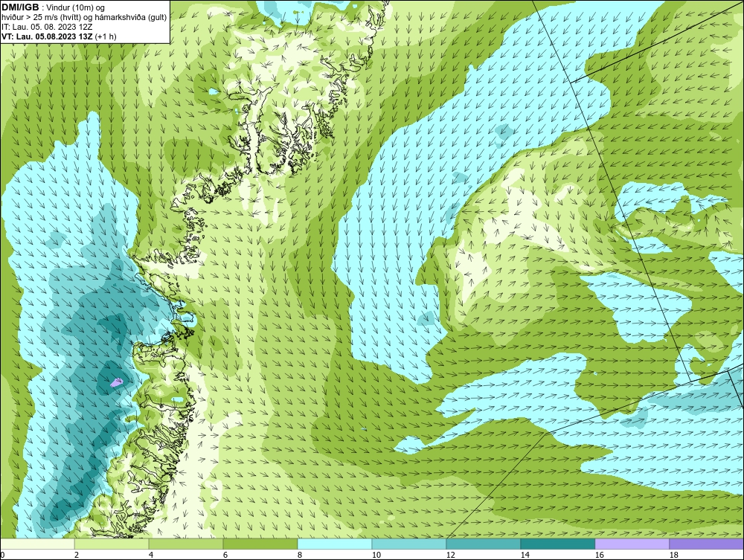The image size is (744, 560).
Task: Click the legend label '10'
Action: tap(376, 555)
